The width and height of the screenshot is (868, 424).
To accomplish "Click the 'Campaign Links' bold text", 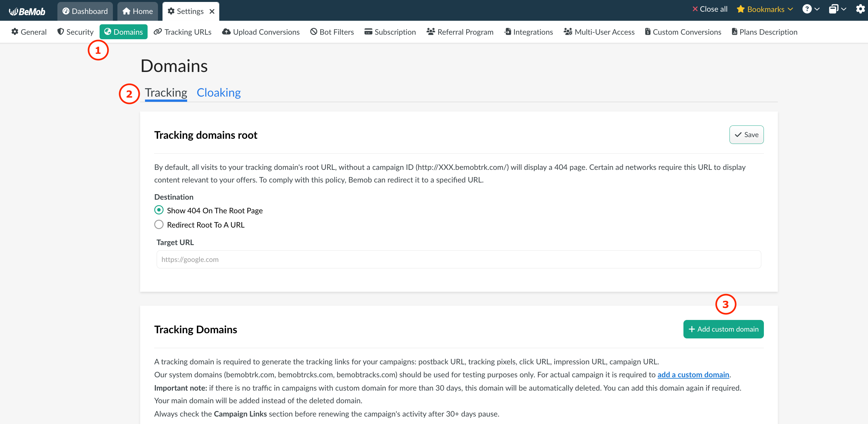I will [x=240, y=414].
